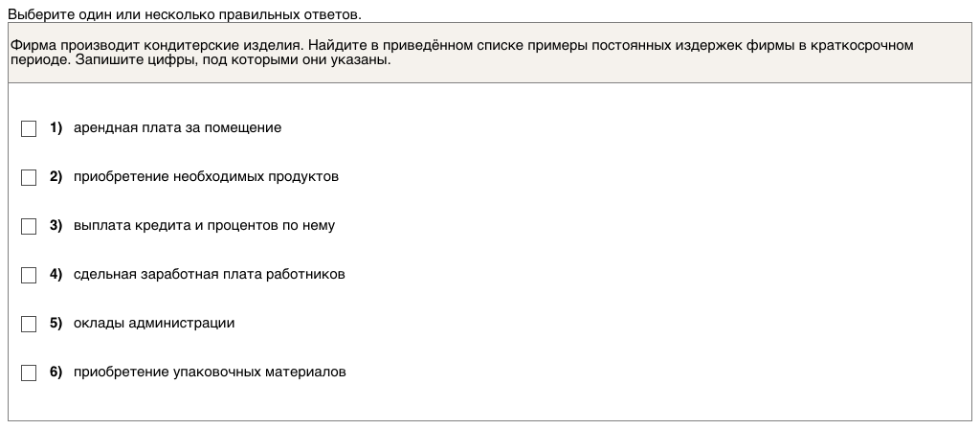This screenshot has height=429, width=980.
Task: Click the bold number '4)' label
Action: pos(56,275)
